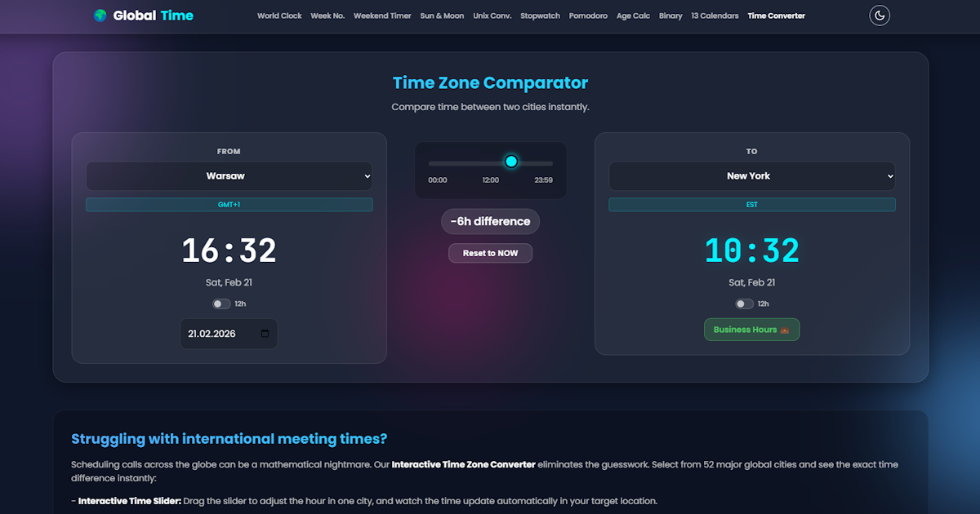Open Sun & Moon page
Image resolution: width=980 pixels, height=514 pixels.
[x=442, y=16]
